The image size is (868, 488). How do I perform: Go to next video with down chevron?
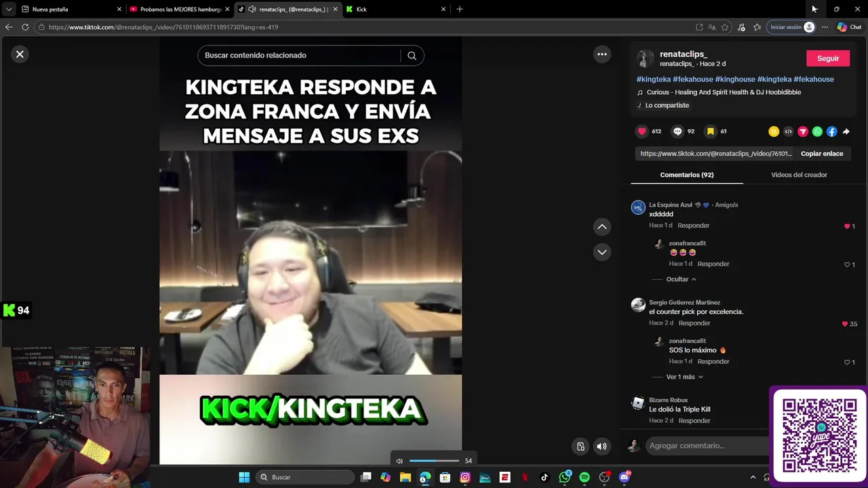point(601,252)
